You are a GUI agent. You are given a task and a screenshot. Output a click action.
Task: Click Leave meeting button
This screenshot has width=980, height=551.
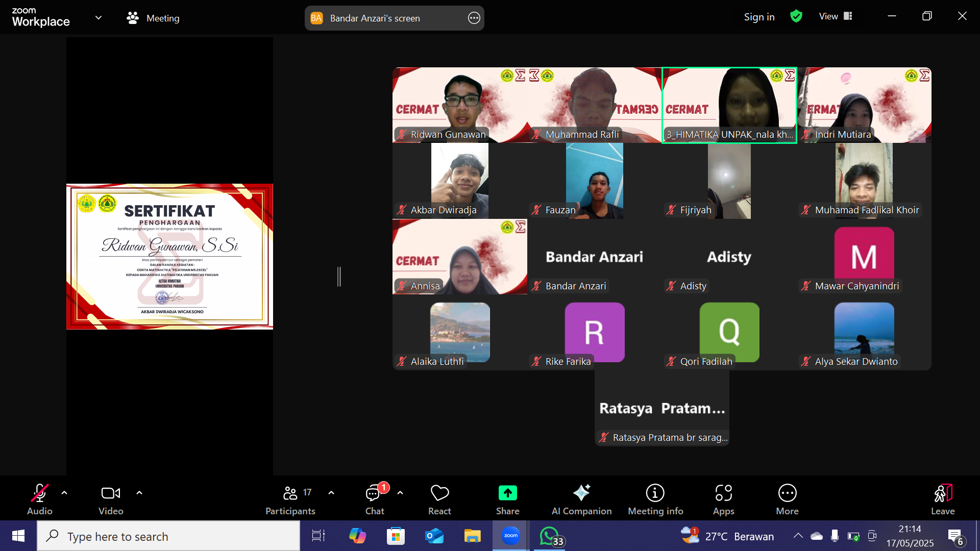point(943,499)
